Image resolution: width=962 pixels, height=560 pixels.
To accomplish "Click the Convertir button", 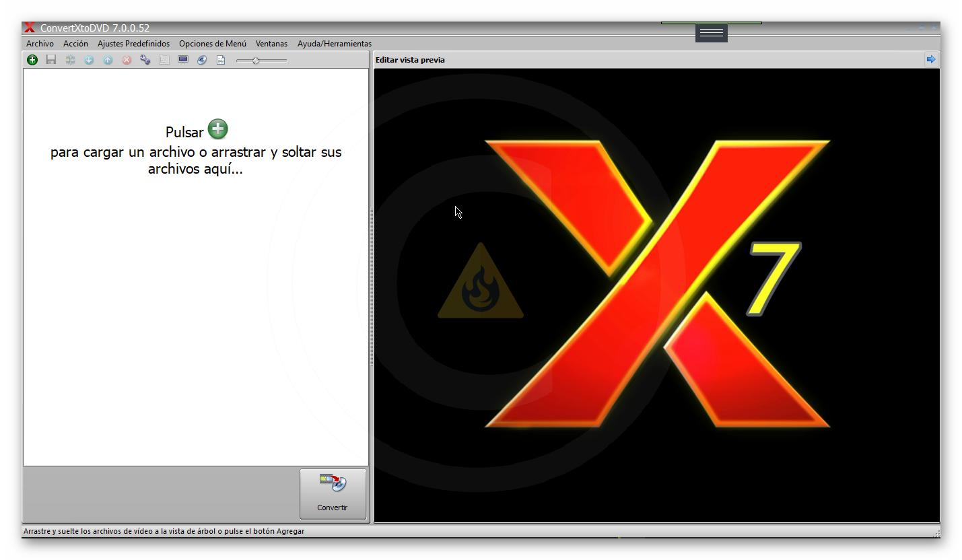I will [333, 494].
